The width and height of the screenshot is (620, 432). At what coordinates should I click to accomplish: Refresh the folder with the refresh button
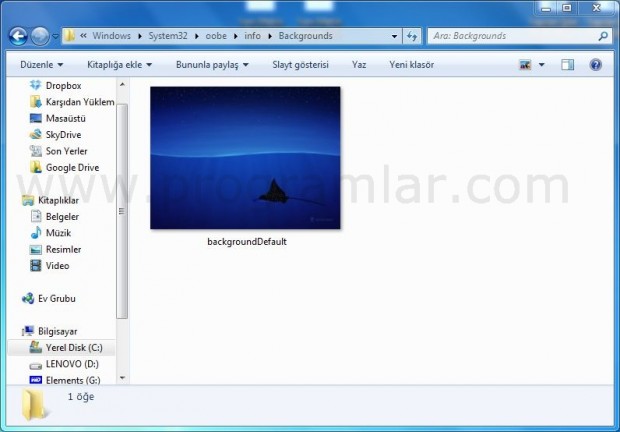[x=412, y=36]
